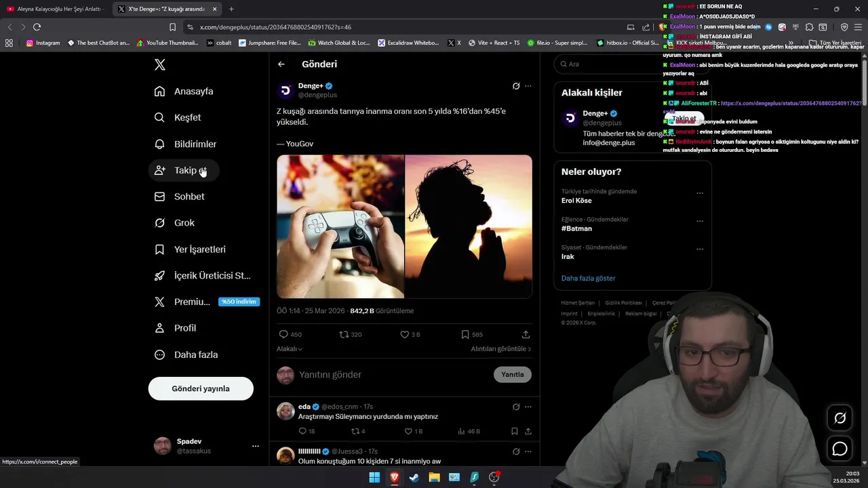Image resolution: width=868 pixels, height=488 pixels.
Task: Open the Instagram bookmark
Action: (x=43, y=43)
